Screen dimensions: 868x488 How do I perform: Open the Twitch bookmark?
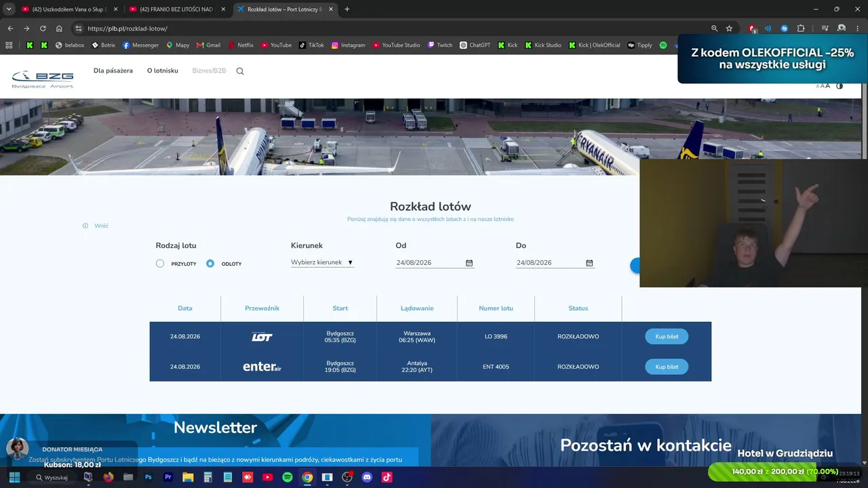click(x=439, y=45)
